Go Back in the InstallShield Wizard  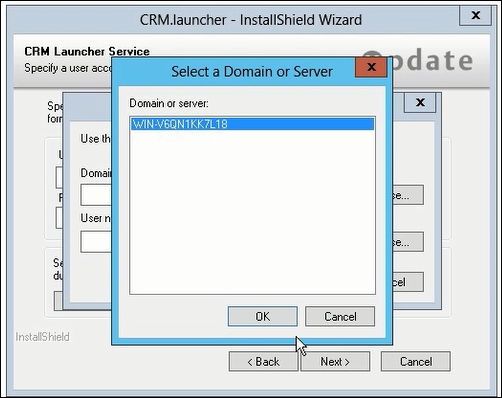pyautogui.click(x=263, y=361)
